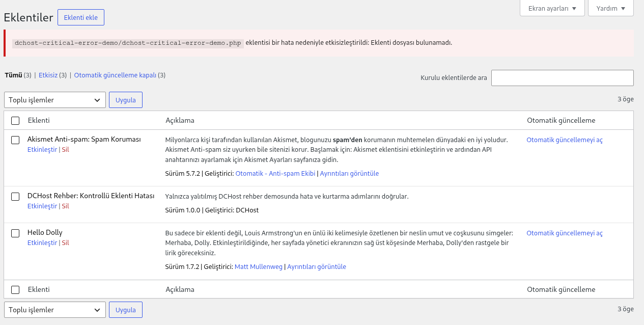Click the Kurulu eklentilerde ara label
Screen dimensions: 644x325
454,78
